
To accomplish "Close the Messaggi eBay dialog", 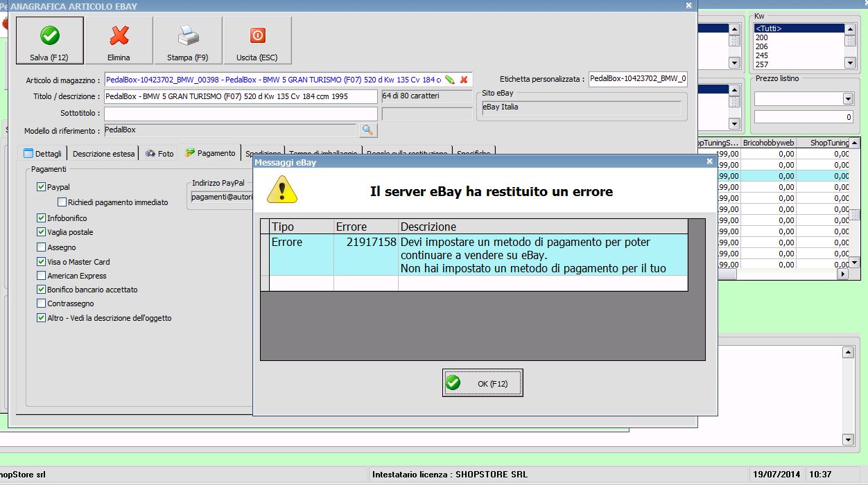I will tap(709, 161).
